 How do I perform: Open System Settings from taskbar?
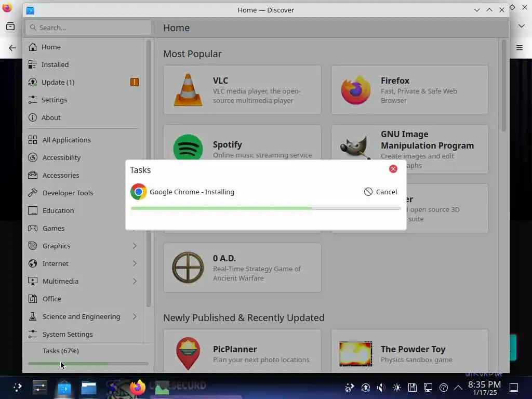tap(39, 388)
